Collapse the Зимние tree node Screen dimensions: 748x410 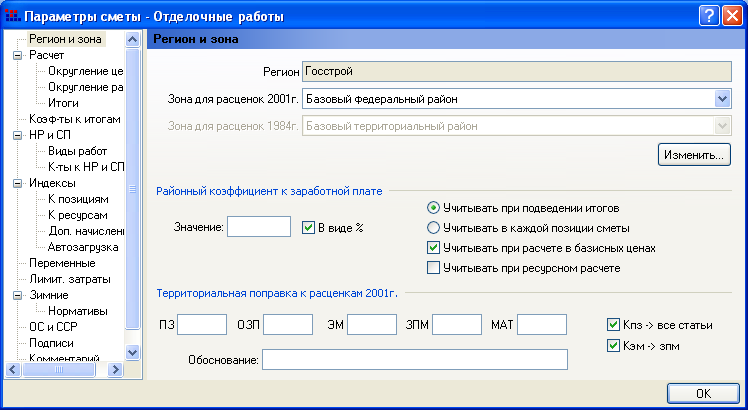[x=18, y=295]
